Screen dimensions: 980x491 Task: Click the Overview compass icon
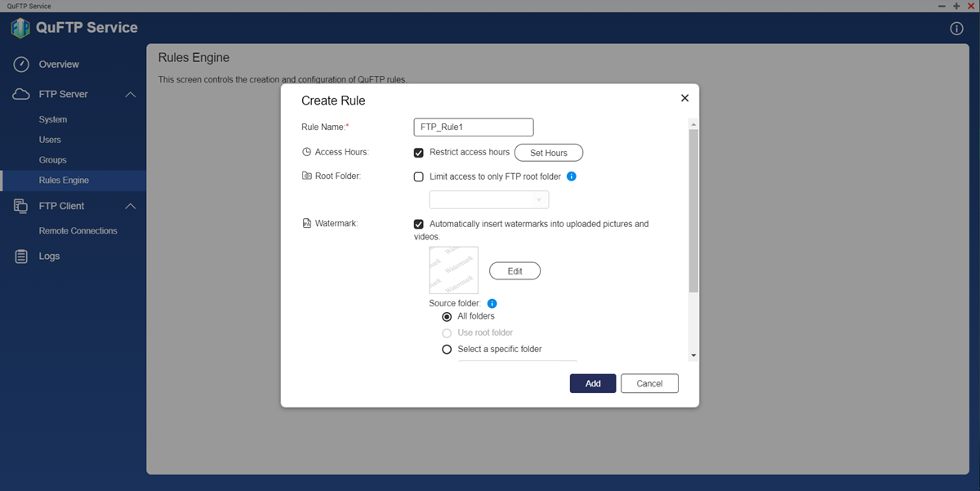(x=22, y=65)
